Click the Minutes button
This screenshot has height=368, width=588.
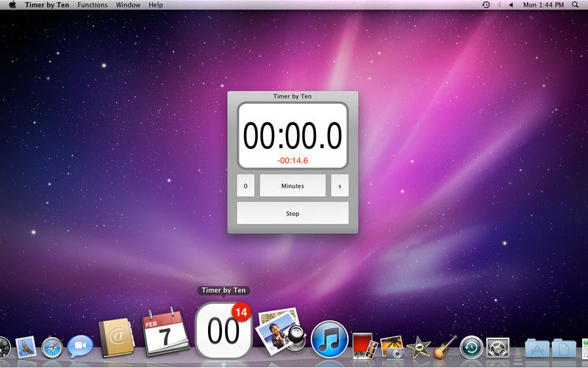click(x=293, y=186)
